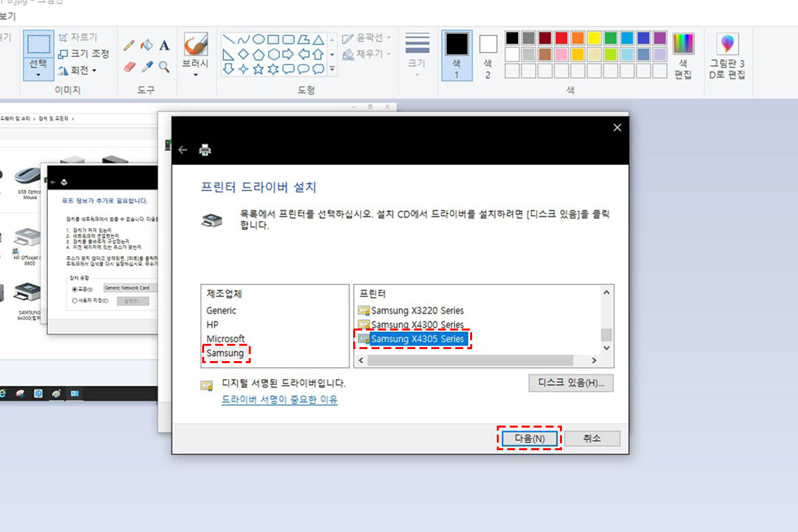Open the 회전 rotate dropdown
Image resolution: width=798 pixels, height=532 pixels.
94,70
